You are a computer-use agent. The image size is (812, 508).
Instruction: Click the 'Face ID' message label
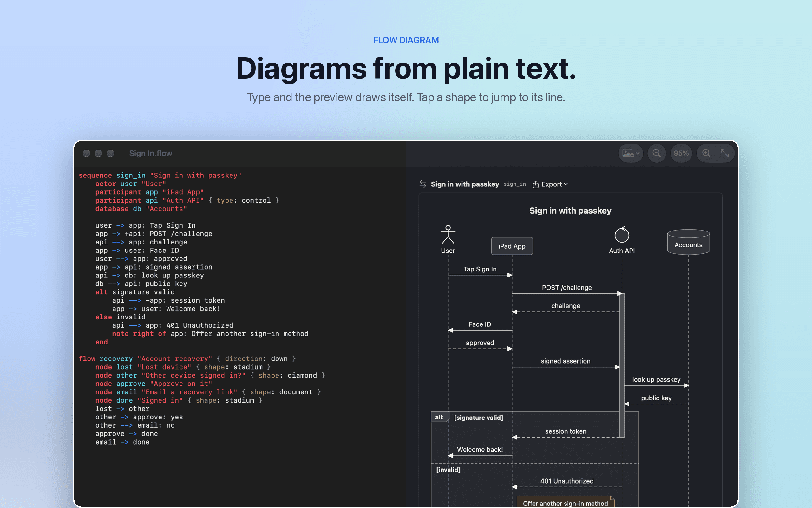pos(480,324)
